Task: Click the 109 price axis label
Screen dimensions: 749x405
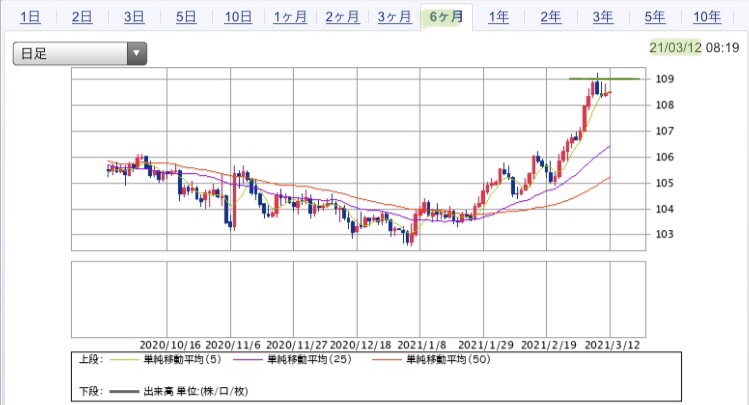Action: 664,79
